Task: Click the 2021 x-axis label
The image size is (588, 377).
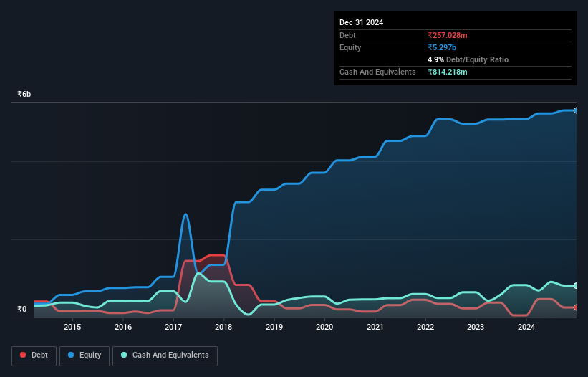Action: [375, 327]
